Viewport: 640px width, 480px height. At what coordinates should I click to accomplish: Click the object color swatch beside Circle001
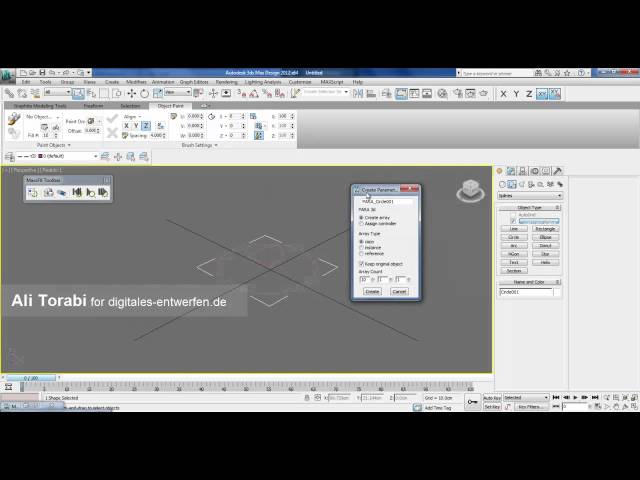557,292
